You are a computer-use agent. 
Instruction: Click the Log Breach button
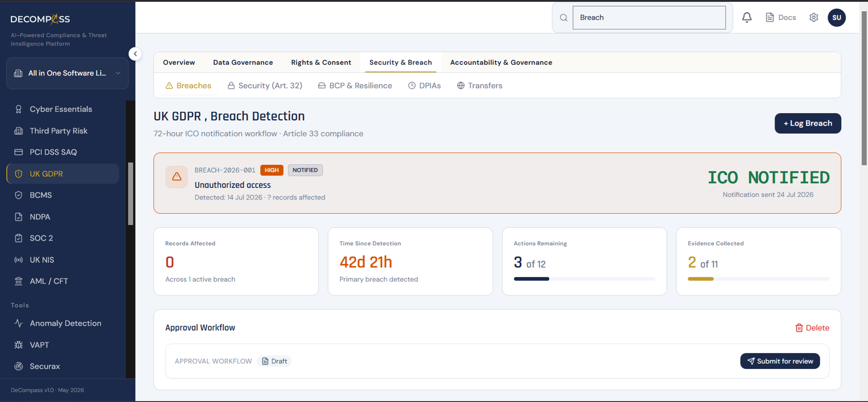point(808,123)
